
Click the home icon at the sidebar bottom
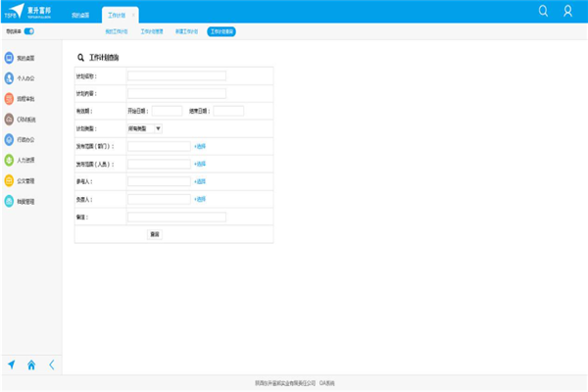coord(31,365)
